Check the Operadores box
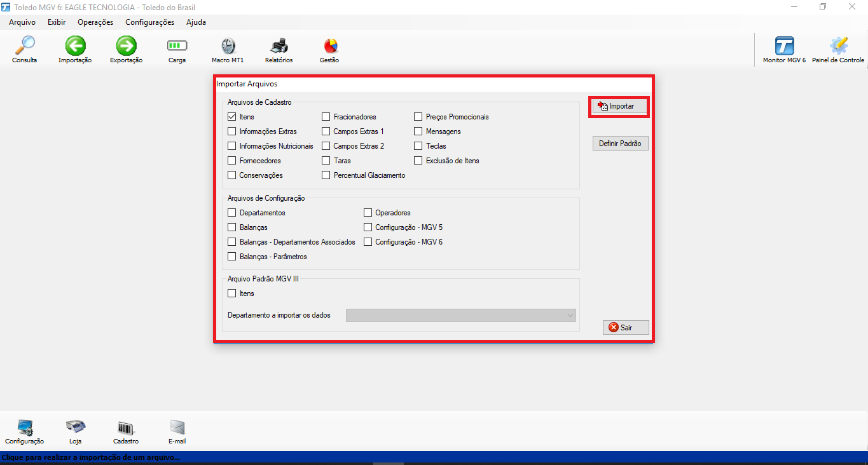Viewport: 868px width, 465px height. (368, 213)
